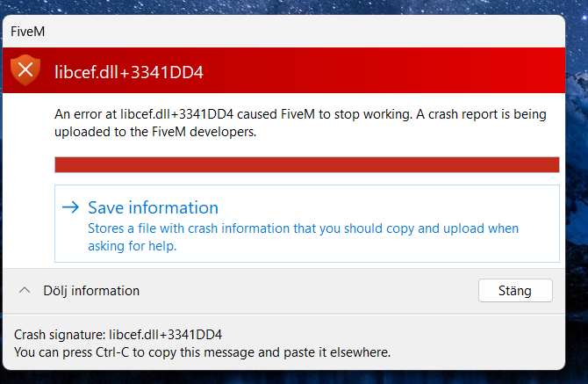This screenshot has height=384, width=588.
Task: Click the red shield error icon
Action: tap(26, 70)
